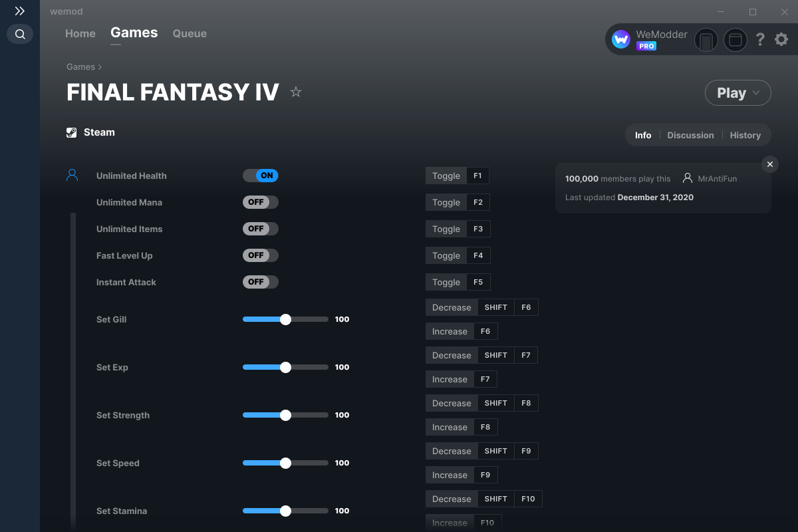Screen dimensions: 798x532
Task: Click the SHIFT F8 Decrease hotkey
Action: (482, 403)
